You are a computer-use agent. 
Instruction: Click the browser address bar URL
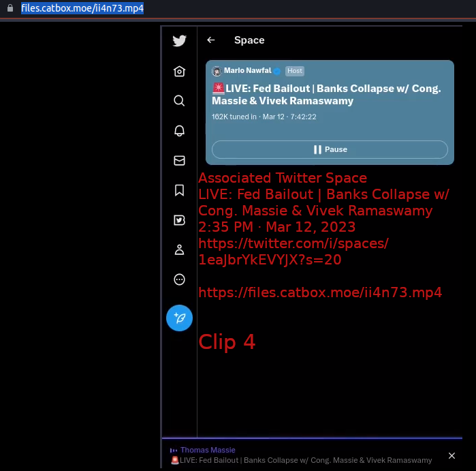click(82, 8)
